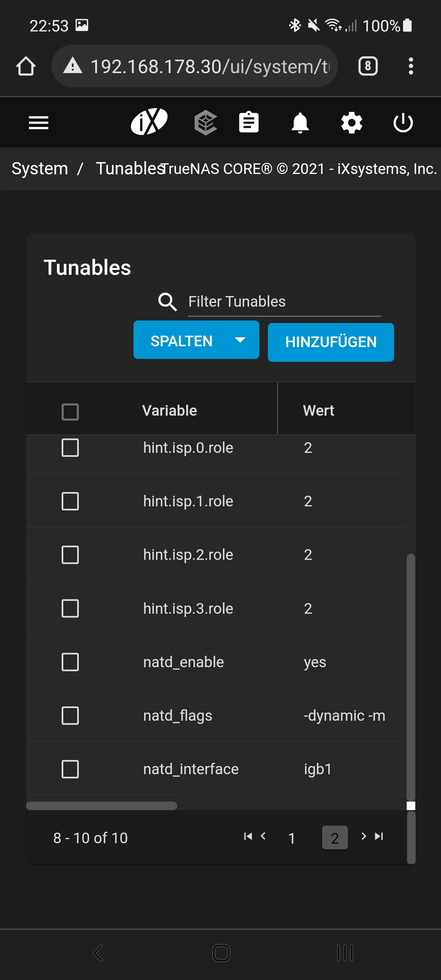Image resolution: width=441 pixels, height=980 pixels.
Task: Jump to first page arrow
Action: [x=247, y=836]
